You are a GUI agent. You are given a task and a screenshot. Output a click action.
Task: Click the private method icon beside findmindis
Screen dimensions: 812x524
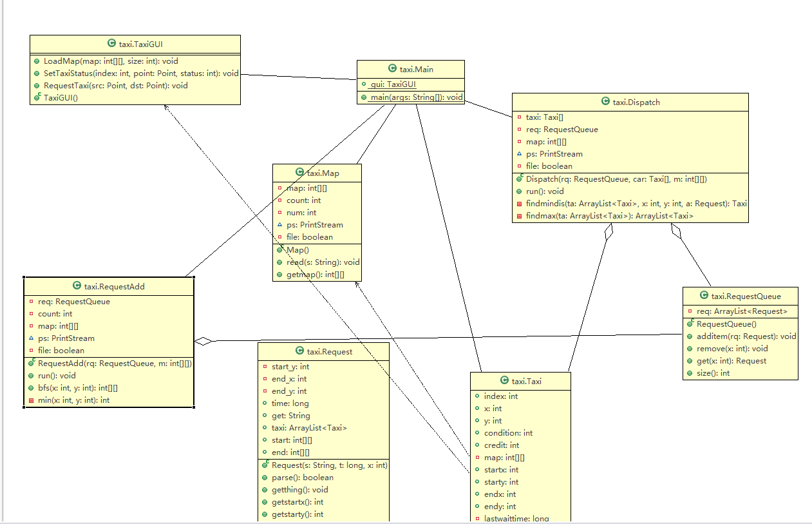coord(519,204)
